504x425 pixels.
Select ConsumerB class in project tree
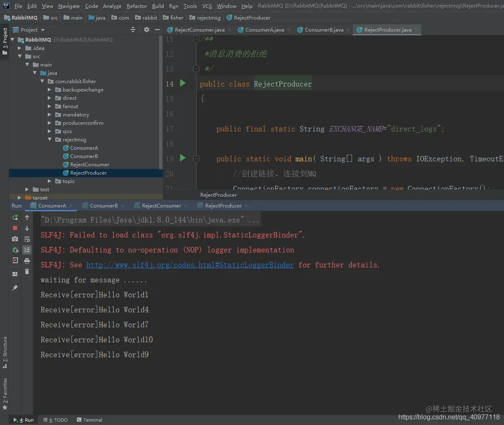pyautogui.click(x=84, y=156)
